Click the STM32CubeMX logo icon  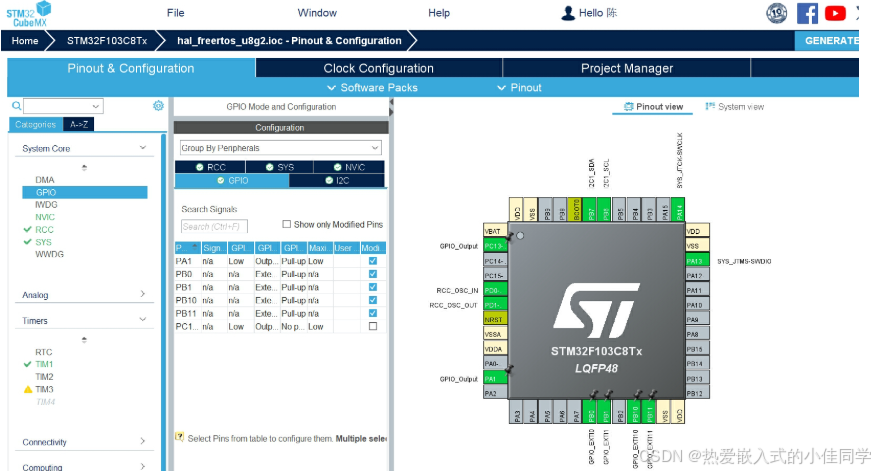[x=29, y=14]
